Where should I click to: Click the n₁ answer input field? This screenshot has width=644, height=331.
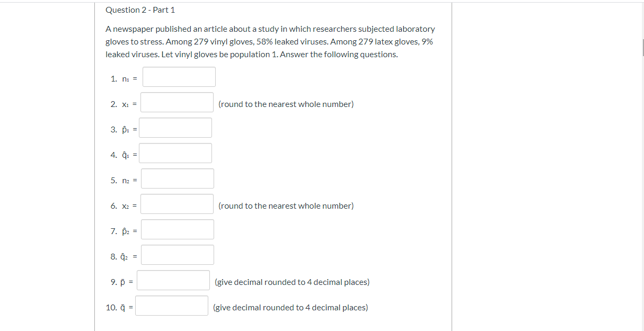[x=179, y=77]
